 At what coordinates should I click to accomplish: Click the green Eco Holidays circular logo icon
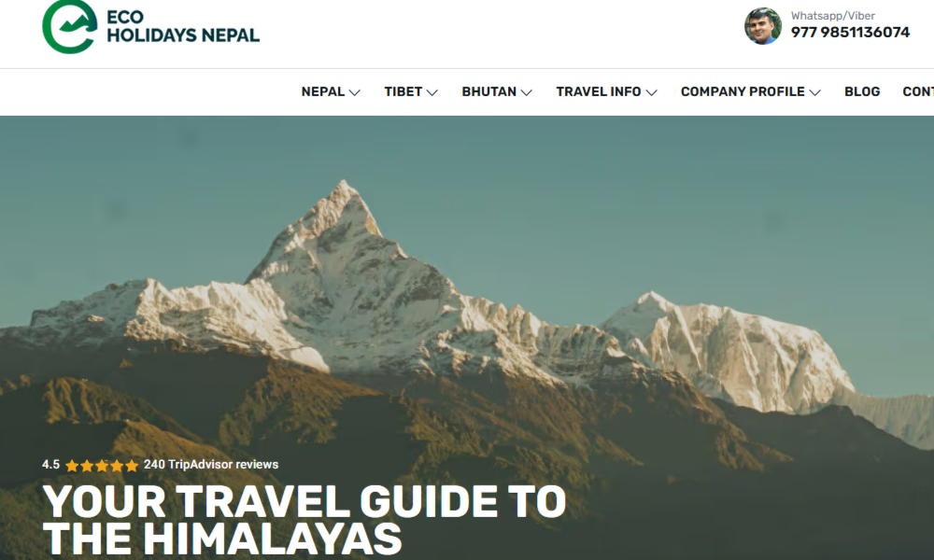click(x=70, y=27)
